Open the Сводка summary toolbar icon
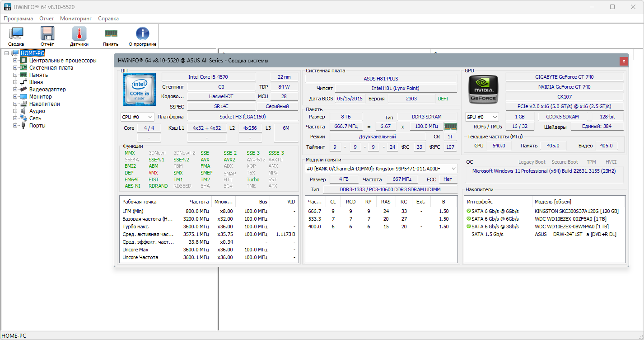 (x=16, y=36)
